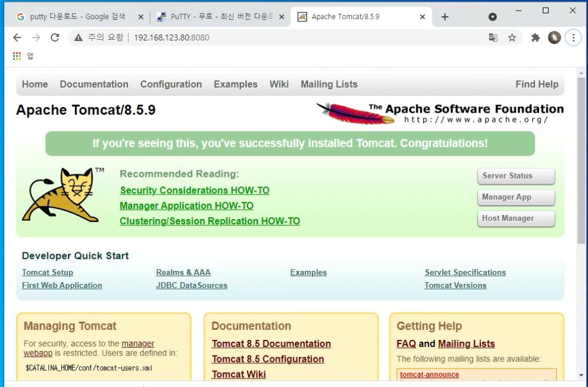
Task: Open a new browser tab
Action: tap(445, 17)
